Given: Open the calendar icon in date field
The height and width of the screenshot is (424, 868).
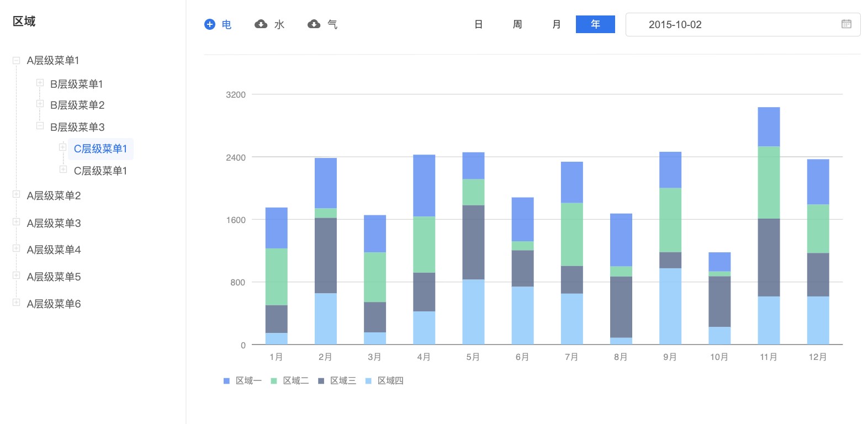Looking at the screenshot, I should (x=846, y=24).
